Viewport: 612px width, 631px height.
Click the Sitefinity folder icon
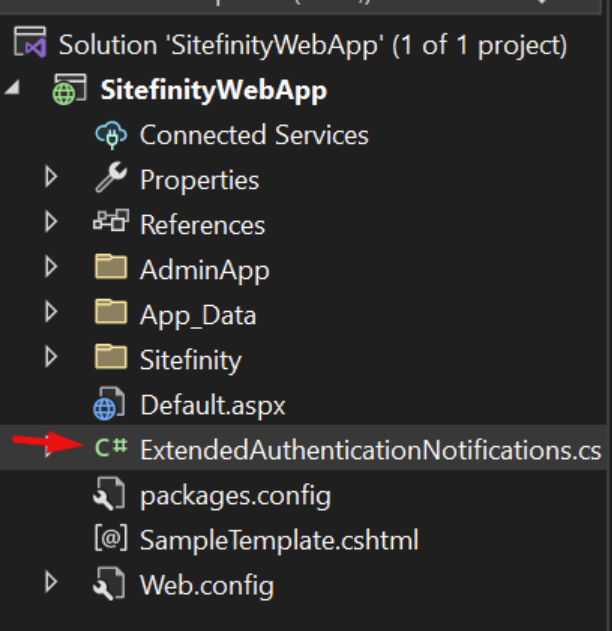(x=111, y=357)
